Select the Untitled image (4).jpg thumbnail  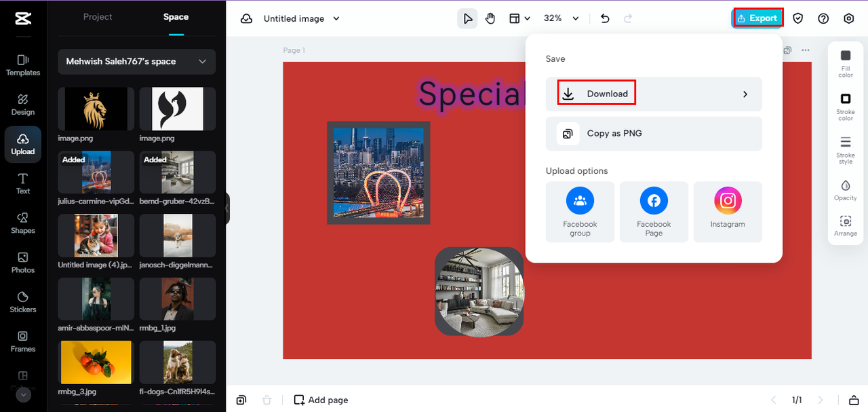coord(96,236)
